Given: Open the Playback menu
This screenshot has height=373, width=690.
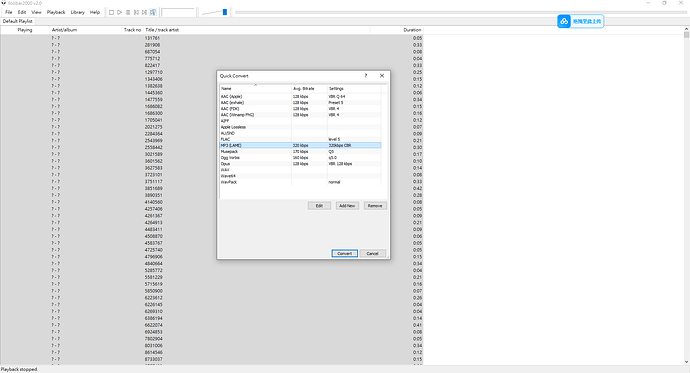Looking at the screenshot, I should pos(56,12).
